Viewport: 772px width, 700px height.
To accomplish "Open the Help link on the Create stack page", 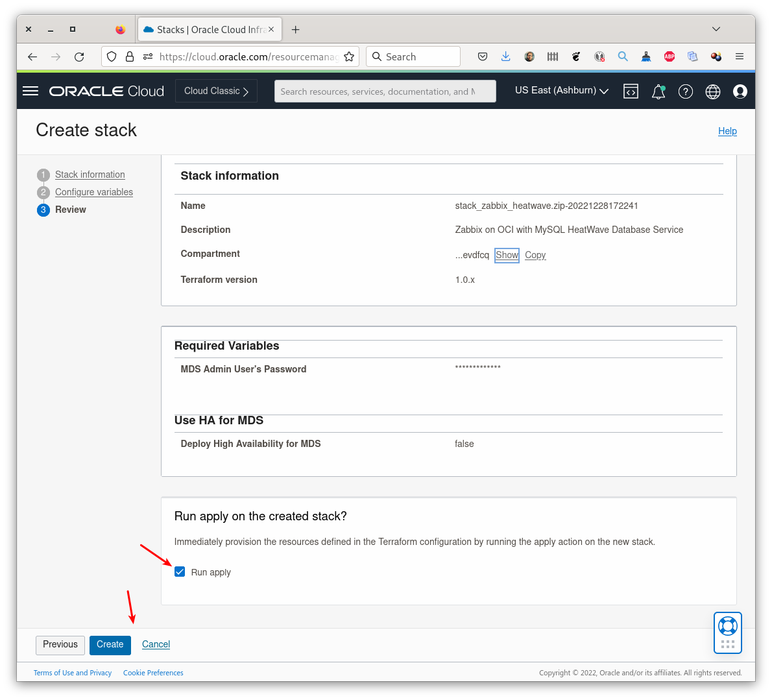I will coord(727,131).
